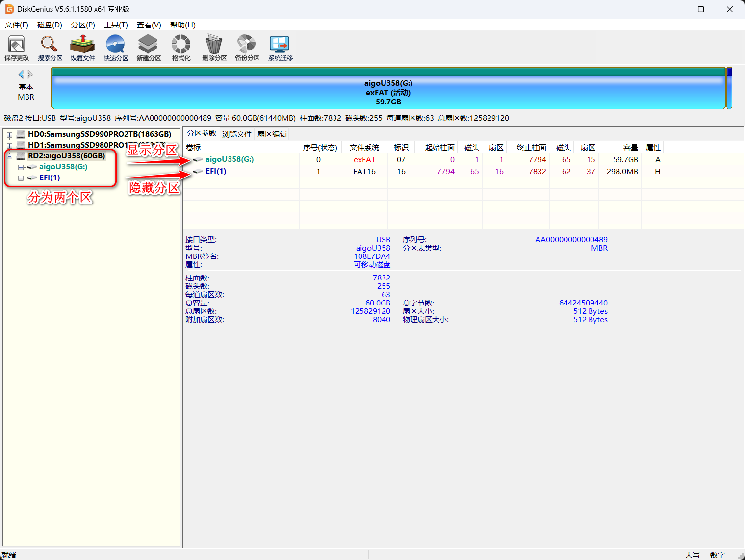
Task: Switch to the 扇区编辑 tab
Action: click(272, 134)
